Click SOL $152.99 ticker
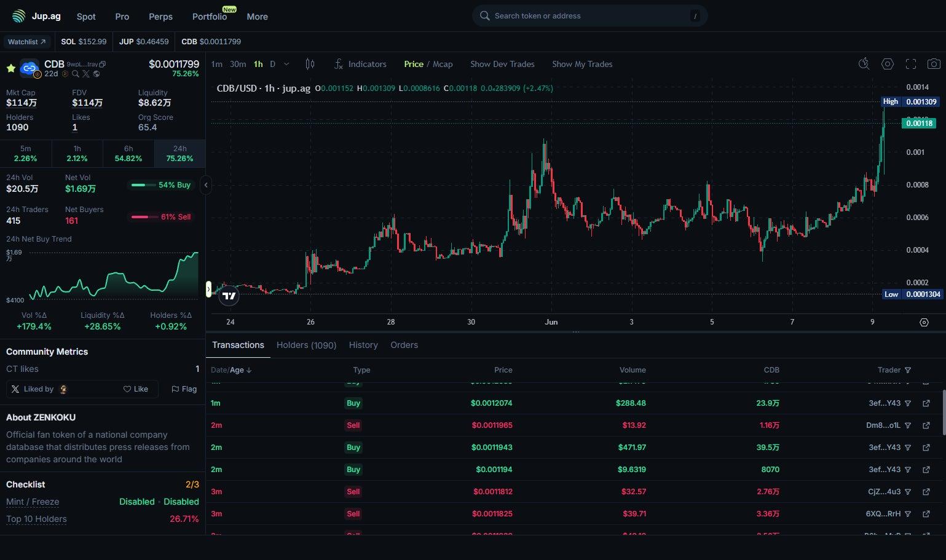The height and width of the screenshot is (560, 946). click(84, 42)
